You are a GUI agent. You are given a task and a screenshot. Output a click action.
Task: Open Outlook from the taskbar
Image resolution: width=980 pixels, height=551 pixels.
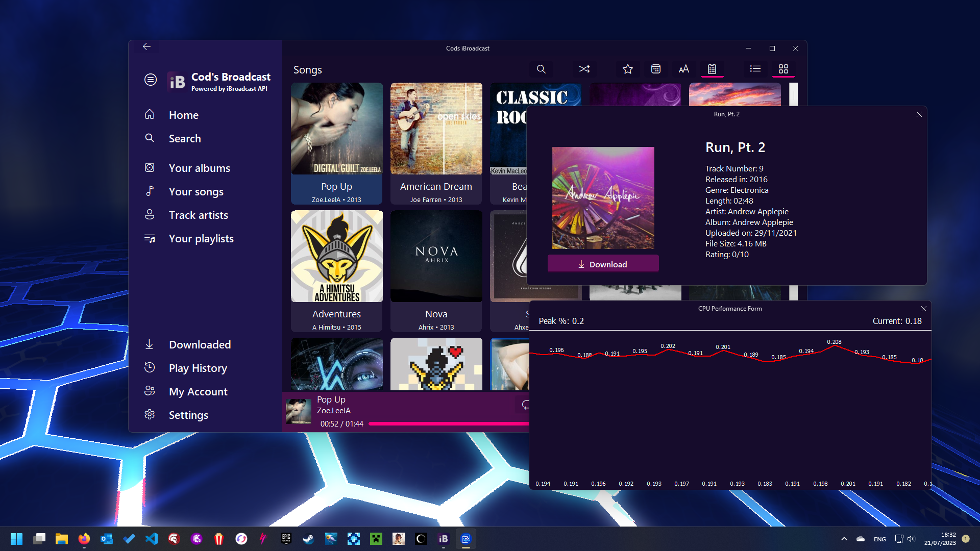[x=107, y=539]
